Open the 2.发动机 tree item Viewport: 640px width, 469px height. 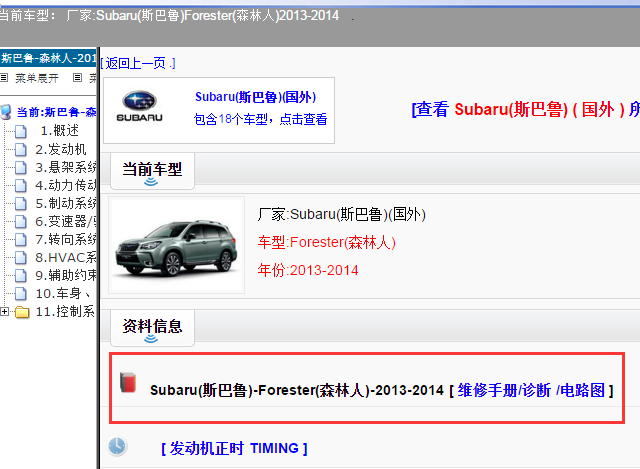(x=61, y=149)
